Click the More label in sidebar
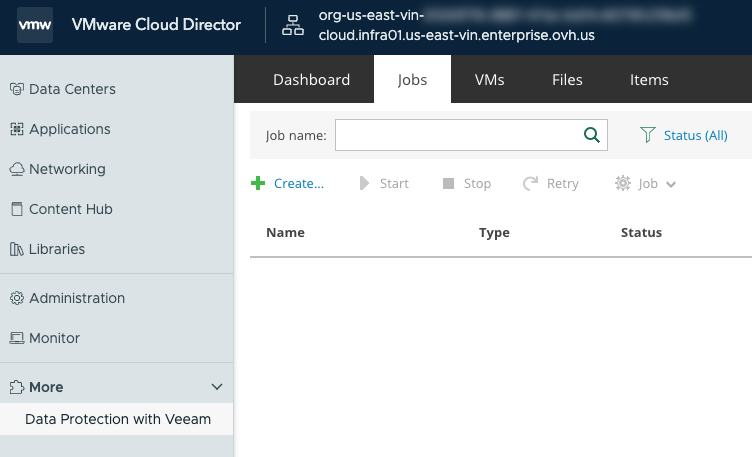This screenshot has width=752, height=457. [46, 387]
